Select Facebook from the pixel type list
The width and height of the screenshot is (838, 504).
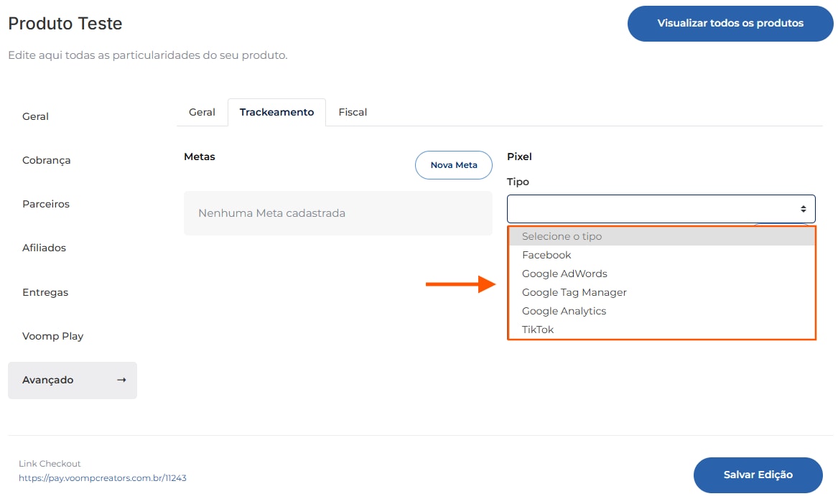546,255
